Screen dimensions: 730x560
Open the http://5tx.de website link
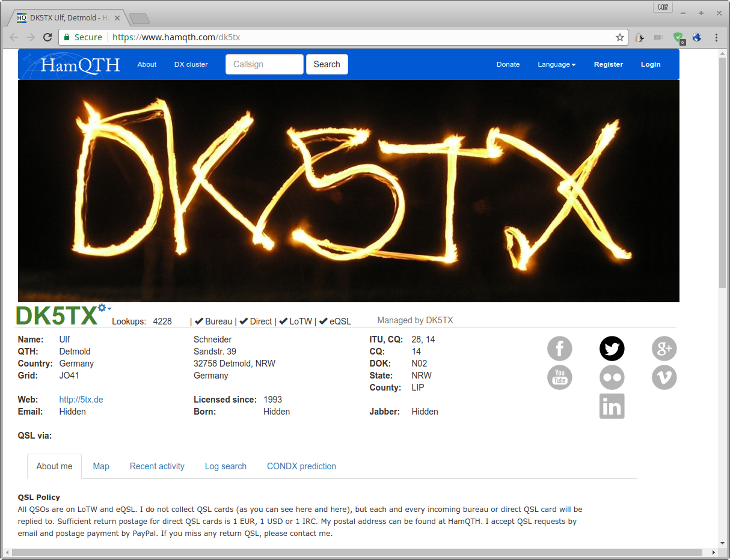81,400
